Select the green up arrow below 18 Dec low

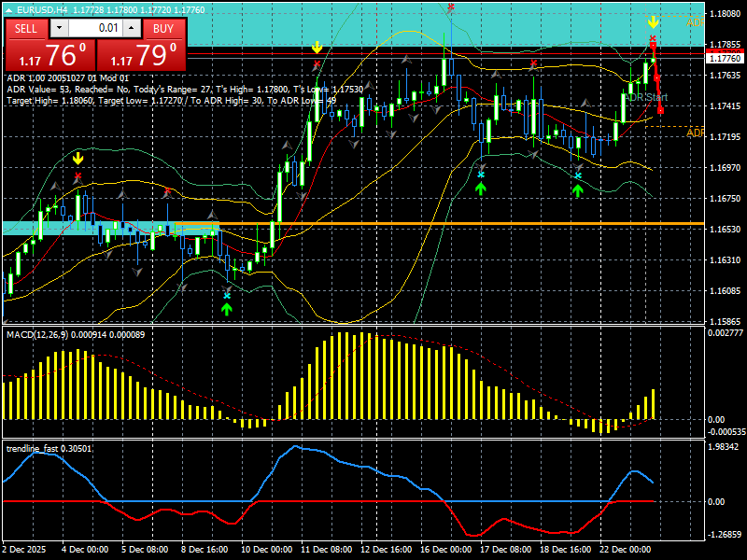(577, 190)
